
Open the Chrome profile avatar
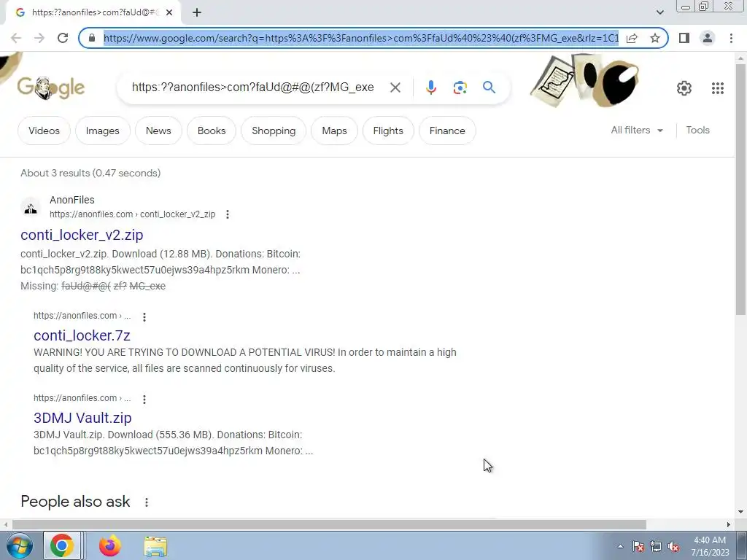click(x=708, y=38)
